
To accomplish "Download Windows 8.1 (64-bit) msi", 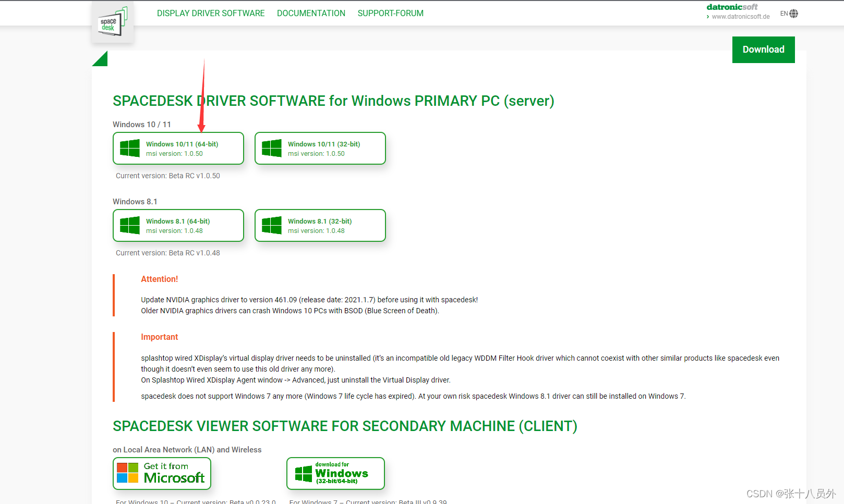I will (178, 225).
